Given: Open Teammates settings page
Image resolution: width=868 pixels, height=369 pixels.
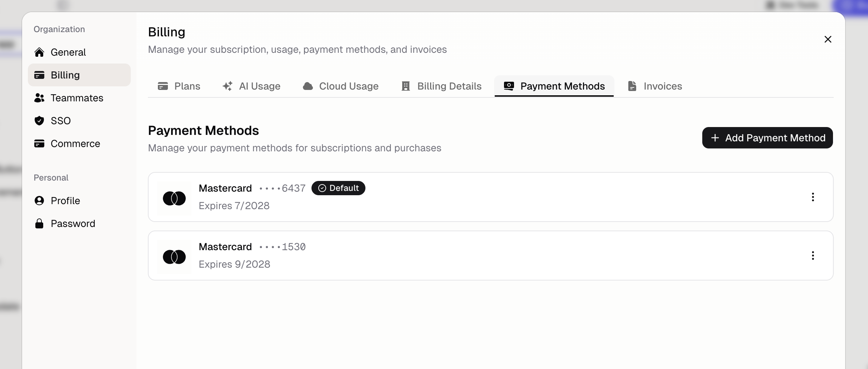Looking at the screenshot, I should (79, 98).
